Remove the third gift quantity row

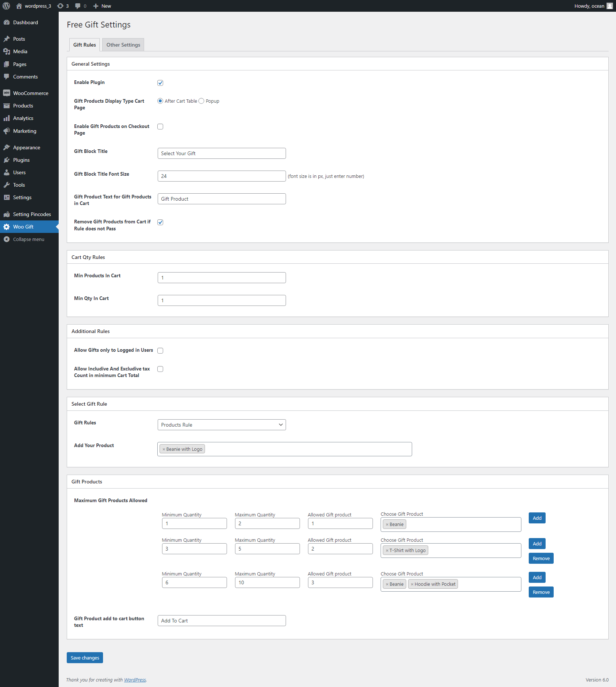click(541, 592)
